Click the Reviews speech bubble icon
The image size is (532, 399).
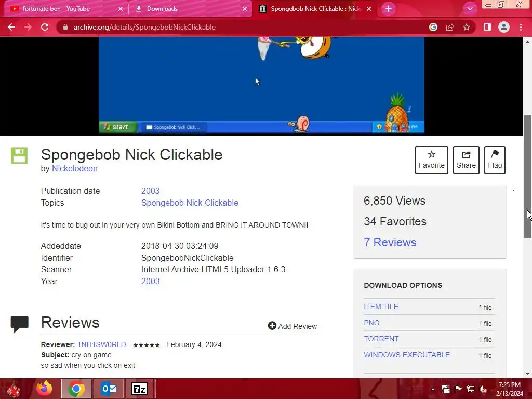[x=19, y=324]
